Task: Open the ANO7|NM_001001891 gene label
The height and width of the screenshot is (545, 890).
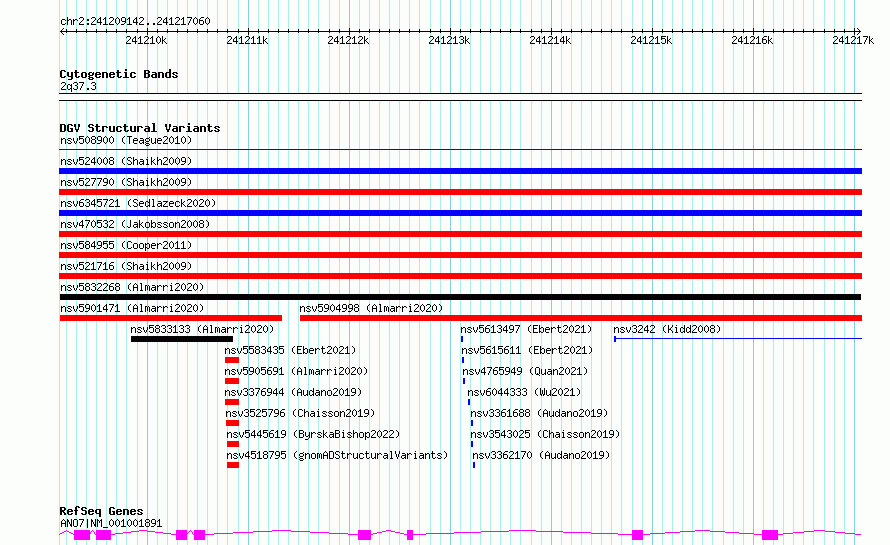Action: click(111, 523)
